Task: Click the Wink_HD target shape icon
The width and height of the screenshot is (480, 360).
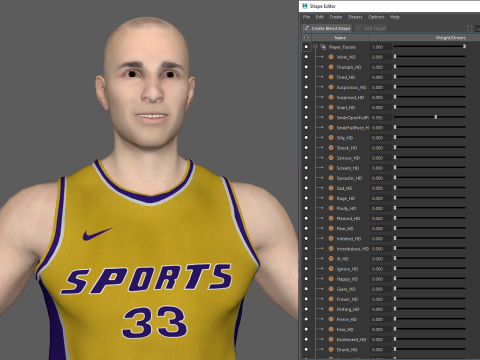Action: (x=331, y=57)
